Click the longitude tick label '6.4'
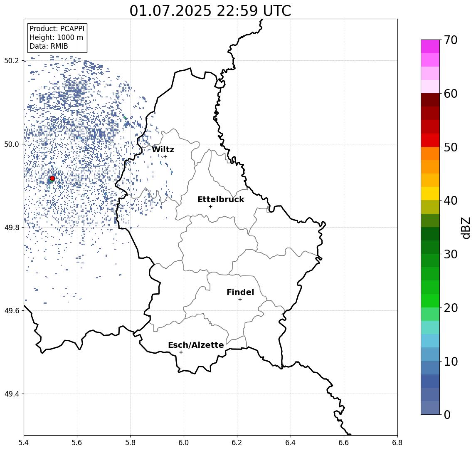The height and width of the screenshot is (451, 476). click(291, 443)
